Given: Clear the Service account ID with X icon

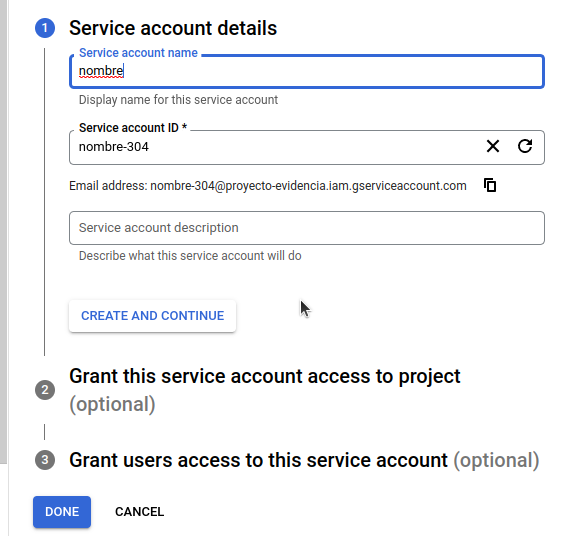Looking at the screenshot, I should (493, 146).
